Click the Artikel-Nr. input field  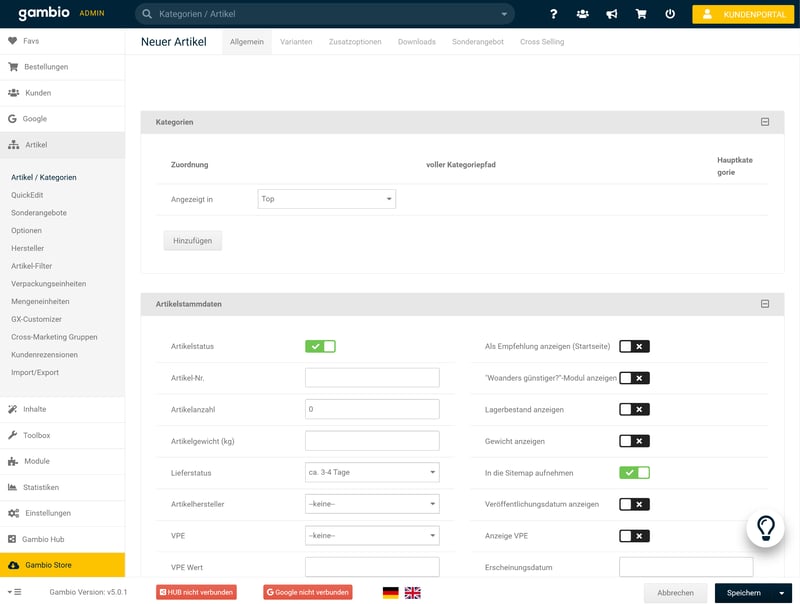click(372, 378)
